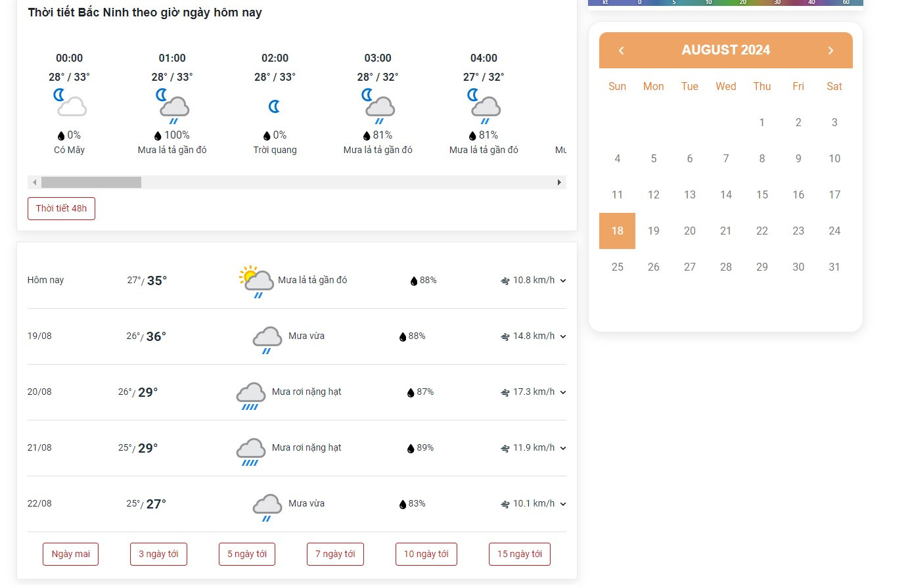Click the wind icon beside 17.3 km/h
Viewport: 910px width, 588px height.
coord(505,392)
